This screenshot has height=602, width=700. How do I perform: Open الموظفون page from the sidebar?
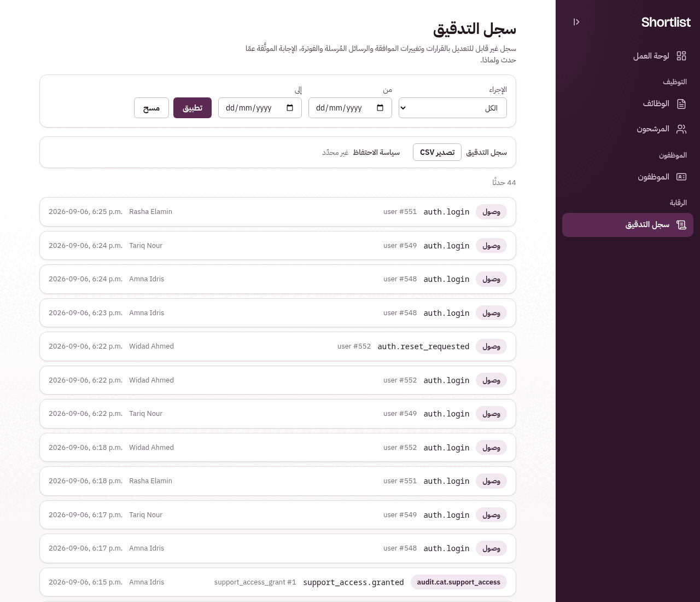point(628,177)
